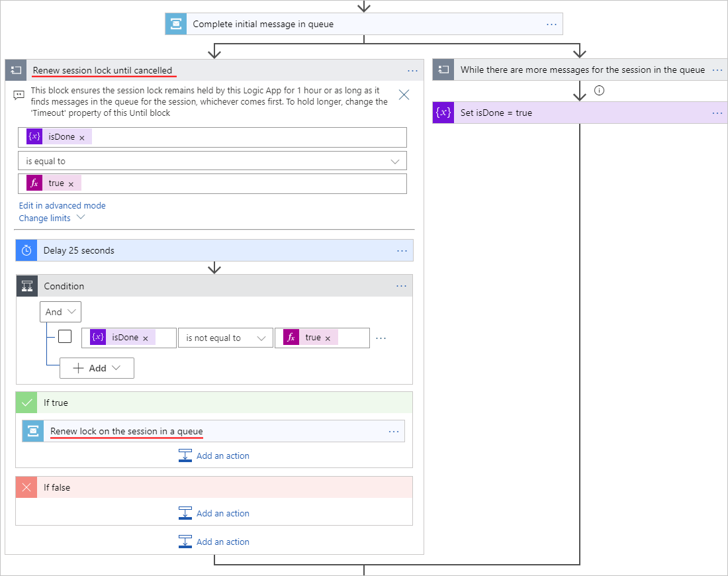
Task: Expand the And logical operator dropdown
Action: click(60, 312)
